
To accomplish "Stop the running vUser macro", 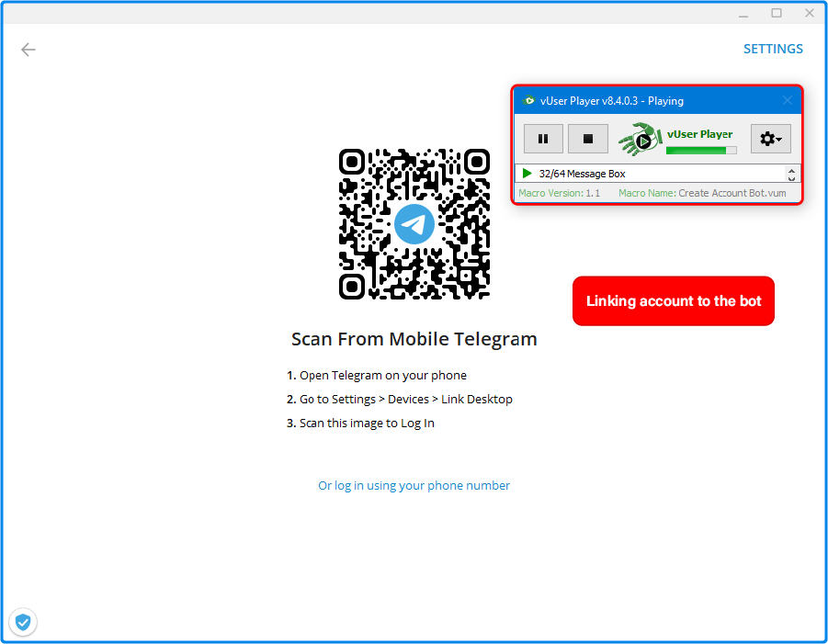I will point(588,139).
